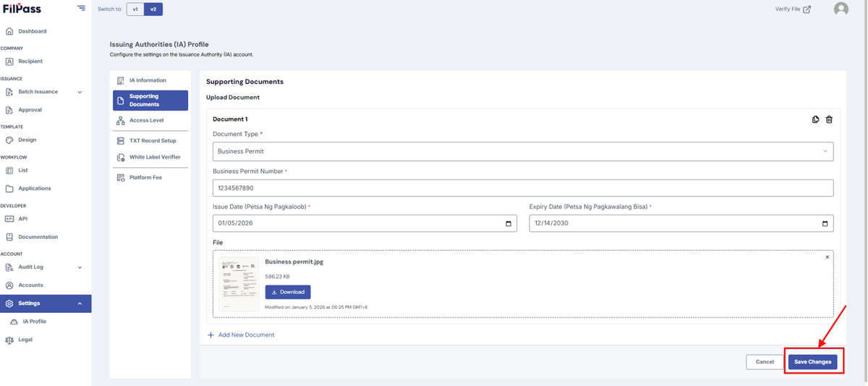
Task: Open the Issue Date calendar picker icon
Action: click(509, 223)
